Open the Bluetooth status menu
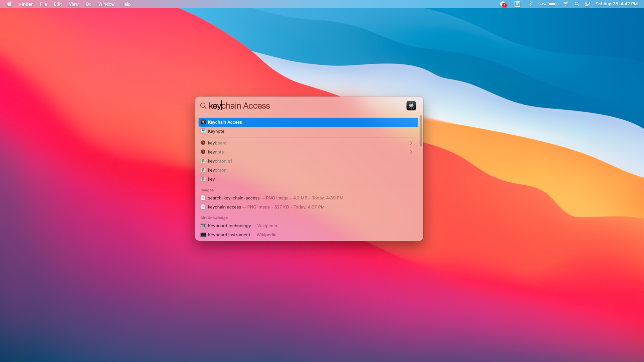644x362 pixels. [530, 4]
